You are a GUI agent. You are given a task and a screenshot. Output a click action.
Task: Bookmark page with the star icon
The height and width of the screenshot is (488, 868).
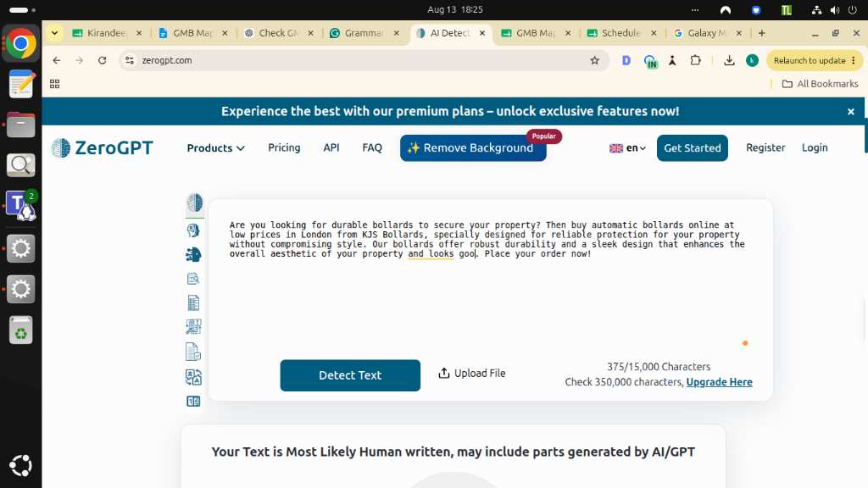(x=594, y=60)
